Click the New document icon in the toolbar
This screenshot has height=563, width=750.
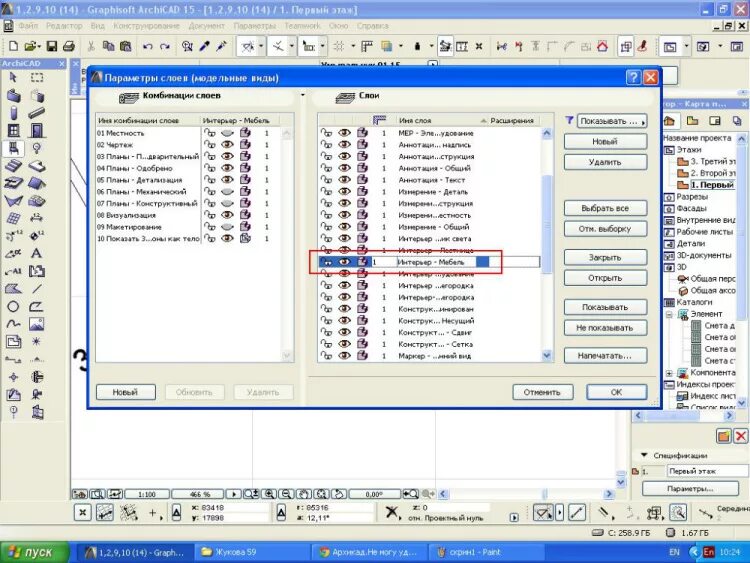(13, 46)
